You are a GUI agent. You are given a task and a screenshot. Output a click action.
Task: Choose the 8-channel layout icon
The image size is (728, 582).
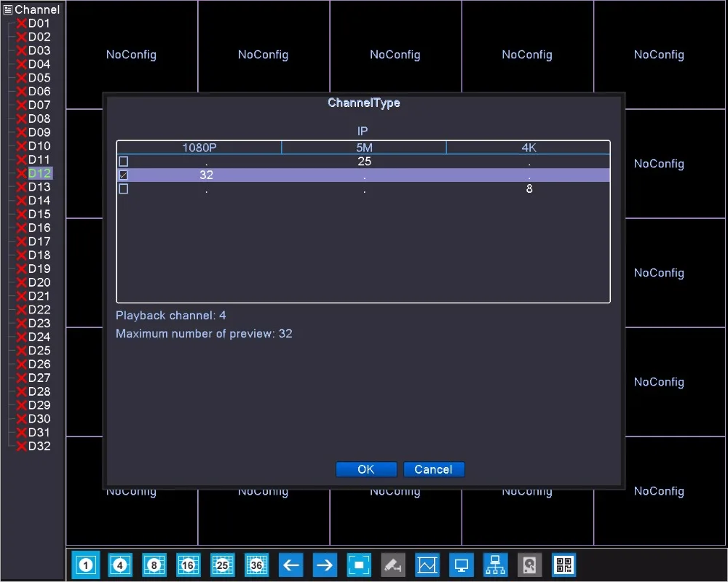(154, 565)
